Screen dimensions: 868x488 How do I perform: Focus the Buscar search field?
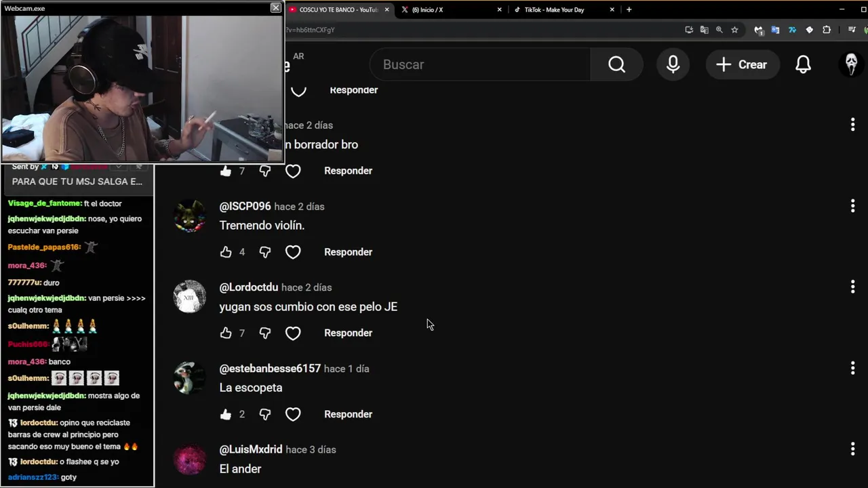(x=480, y=64)
